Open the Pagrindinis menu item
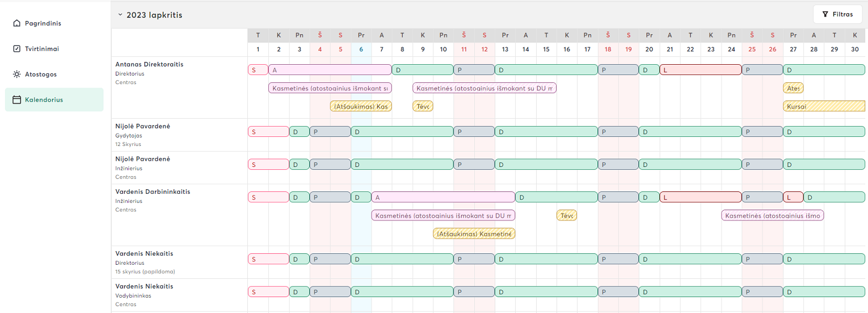 [43, 23]
